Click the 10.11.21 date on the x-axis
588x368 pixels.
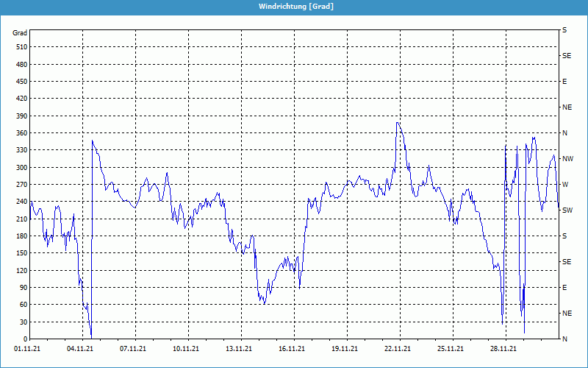pos(187,350)
